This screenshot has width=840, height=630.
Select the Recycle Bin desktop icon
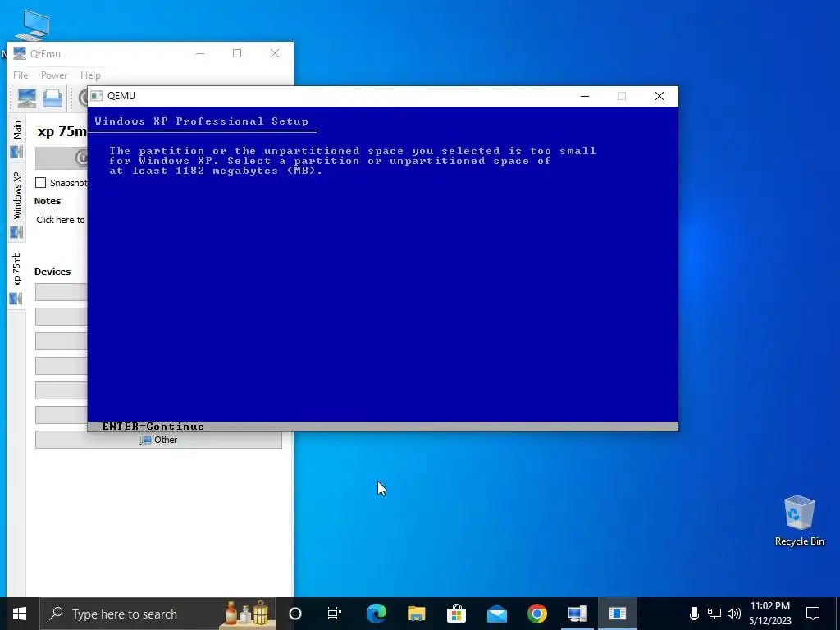799,521
